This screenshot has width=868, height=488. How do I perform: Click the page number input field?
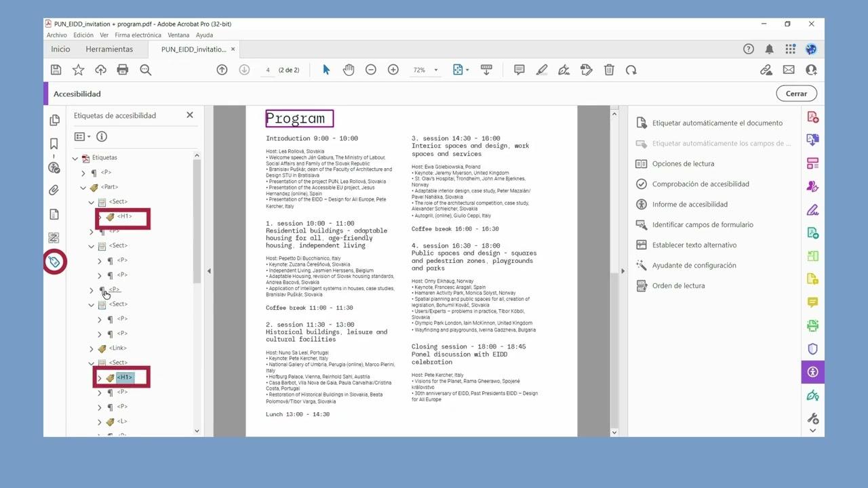coord(269,70)
